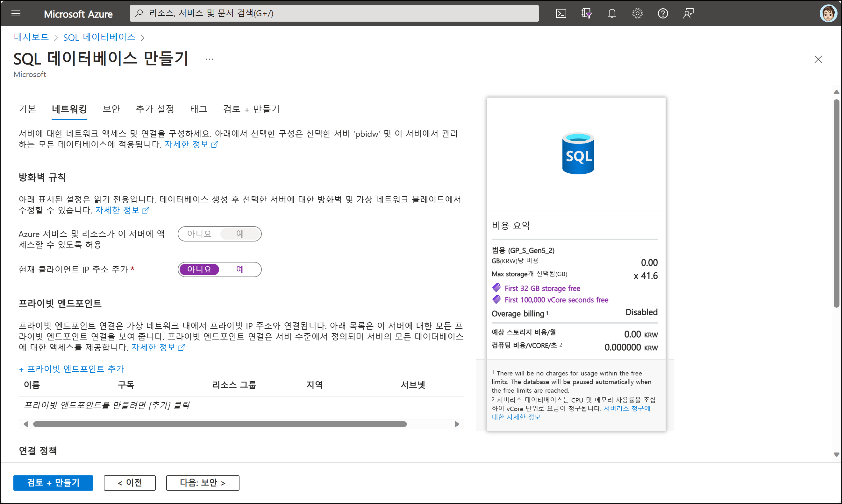The height and width of the screenshot is (504, 842).
Task: Open the Cloud Shell icon
Action: pyautogui.click(x=560, y=14)
